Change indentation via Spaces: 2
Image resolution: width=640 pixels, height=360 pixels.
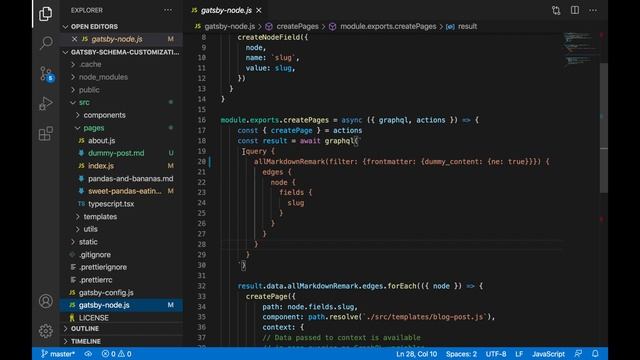point(461,354)
